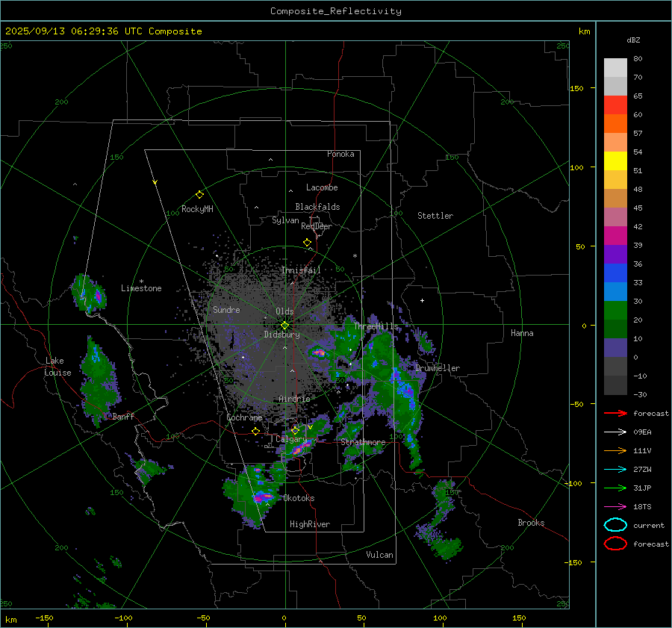Click the Limestone label
This screenshot has height=628, width=672.
point(141,288)
